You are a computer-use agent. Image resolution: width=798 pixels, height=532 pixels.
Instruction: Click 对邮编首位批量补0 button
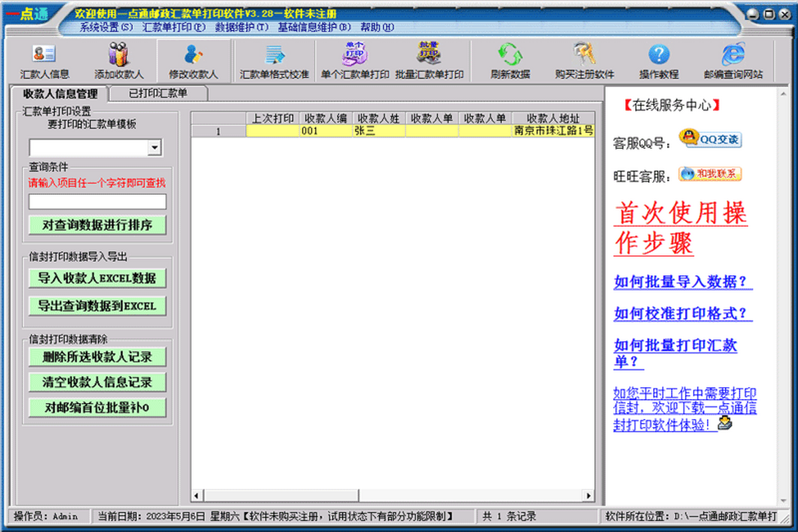point(97,408)
